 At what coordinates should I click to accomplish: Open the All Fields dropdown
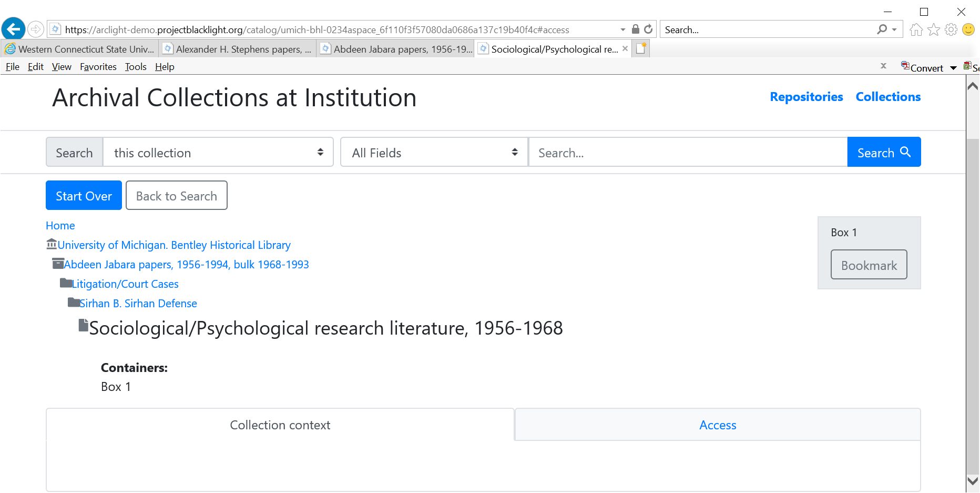pos(433,152)
